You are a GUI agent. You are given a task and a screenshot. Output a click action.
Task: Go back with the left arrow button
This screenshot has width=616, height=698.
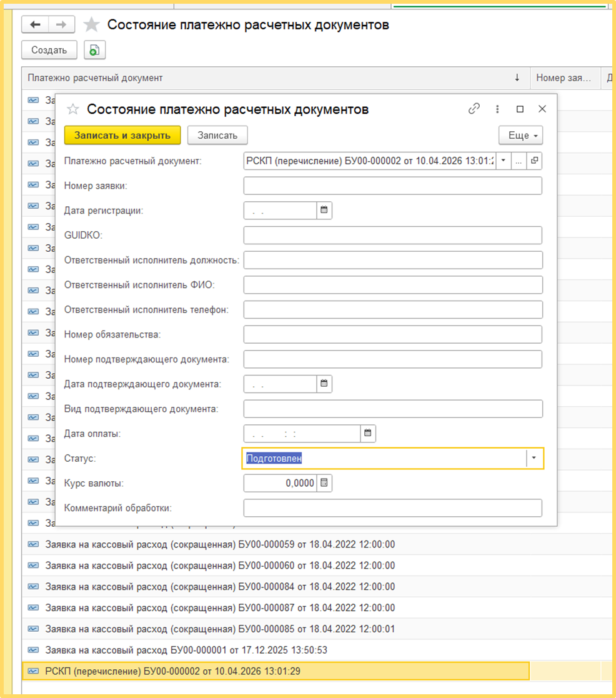[x=35, y=24]
